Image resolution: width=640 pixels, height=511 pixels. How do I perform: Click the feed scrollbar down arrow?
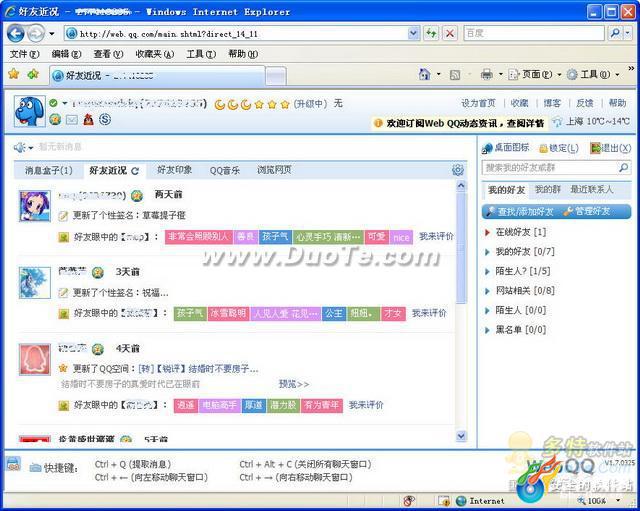point(461,436)
